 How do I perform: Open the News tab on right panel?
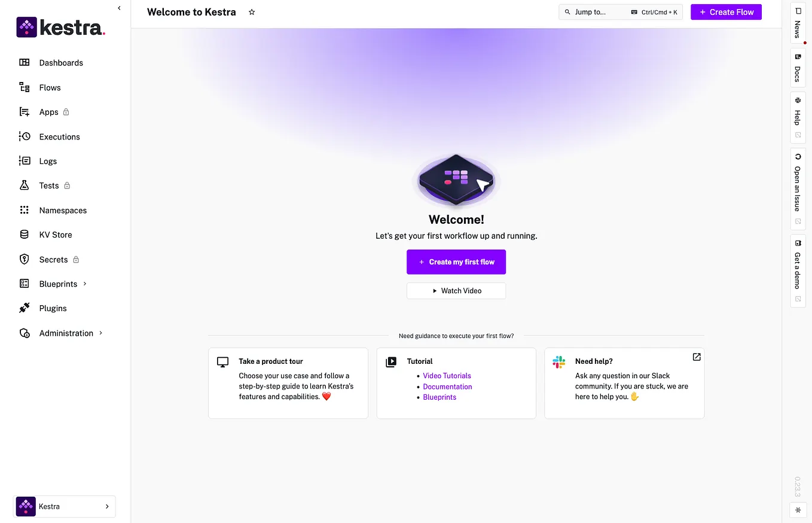(x=798, y=23)
